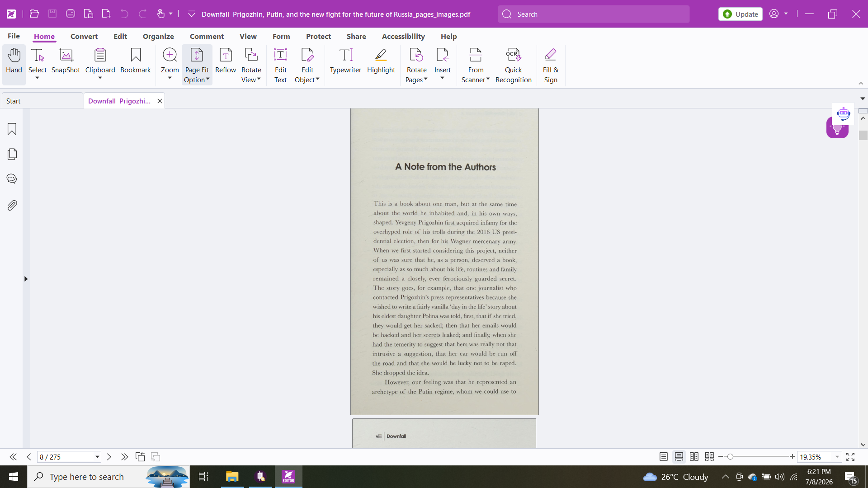The height and width of the screenshot is (488, 868).
Task: Toggle full screen reading mode
Action: click(850, 457)
